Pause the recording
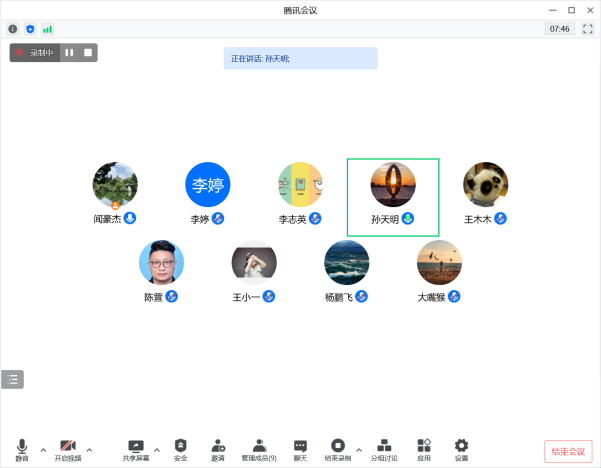The height and width of the screenshot is (468, 601). coord(70,52)
